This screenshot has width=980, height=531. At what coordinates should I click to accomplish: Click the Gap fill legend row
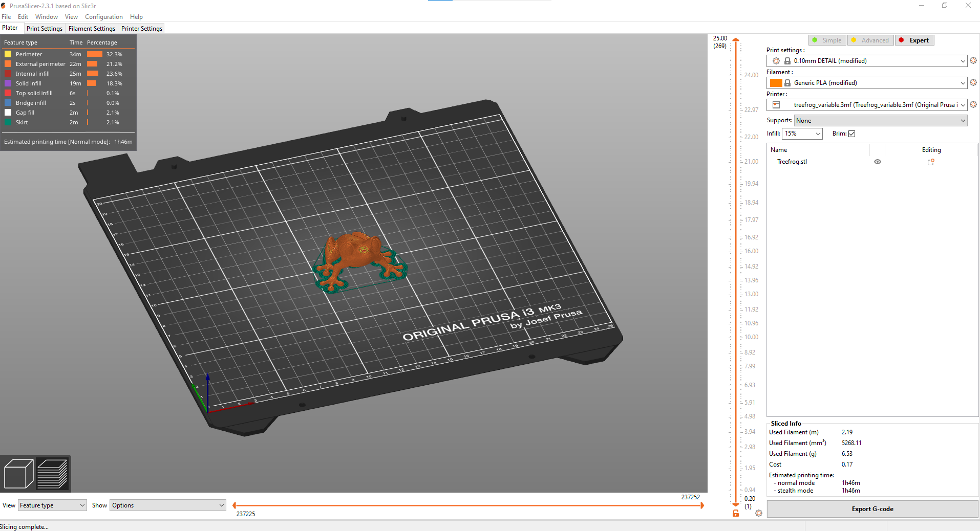pyautogui.click(x=68, y=113)
